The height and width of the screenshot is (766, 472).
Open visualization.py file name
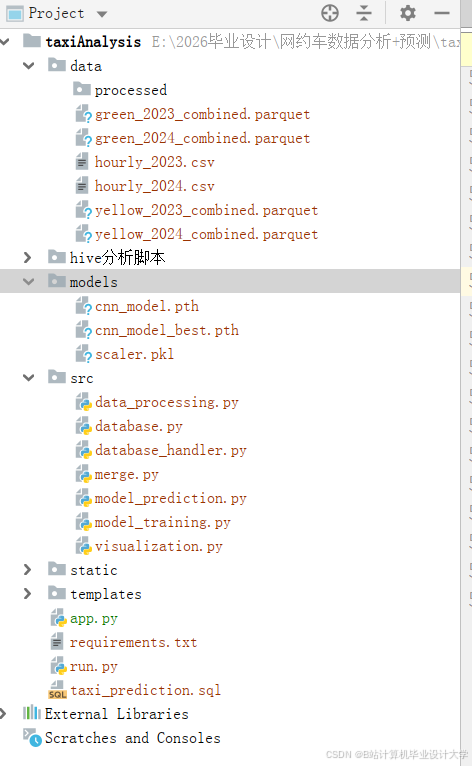[x=158, y=546]
